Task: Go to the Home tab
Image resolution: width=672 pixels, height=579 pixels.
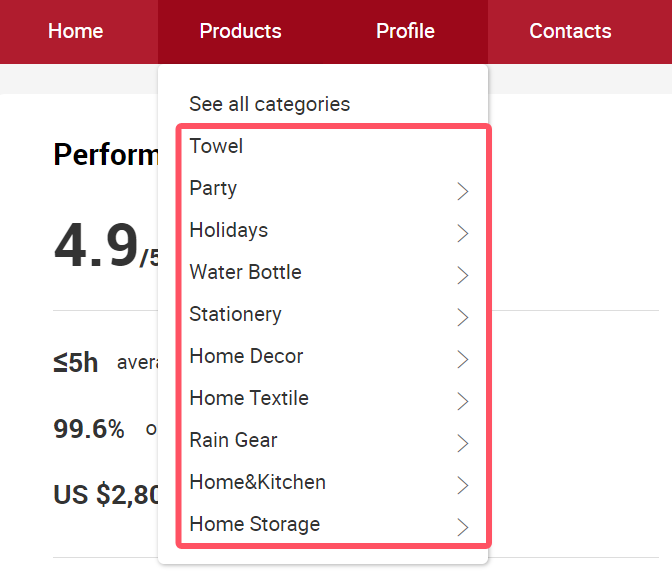Action: (x=76, y=31)
